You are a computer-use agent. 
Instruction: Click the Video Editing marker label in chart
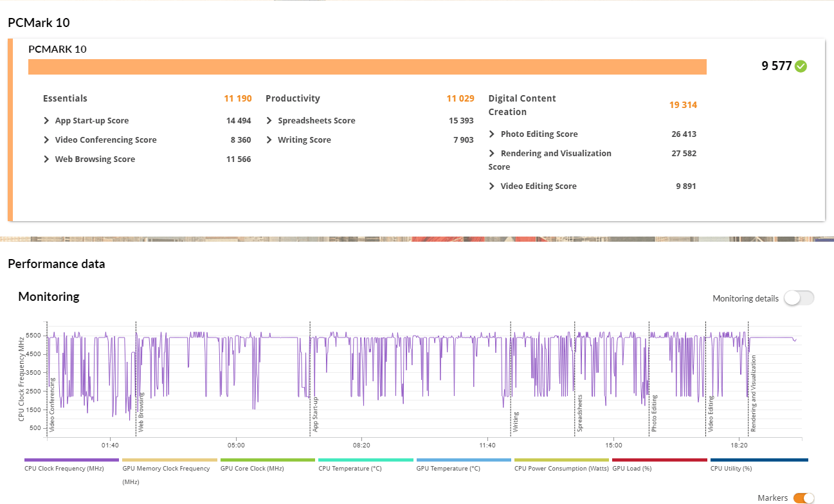[711, 413]
